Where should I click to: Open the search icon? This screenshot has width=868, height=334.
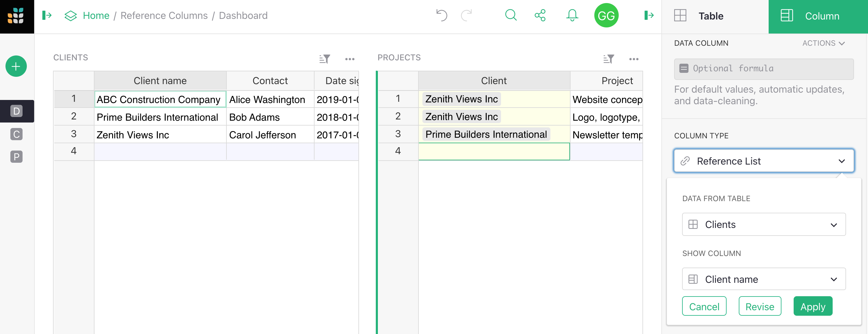(511, 15)
